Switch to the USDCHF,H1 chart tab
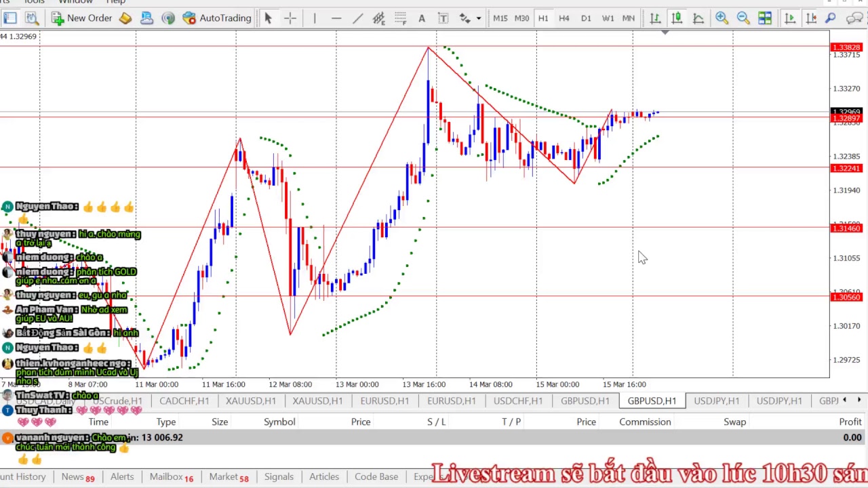 coord(517,401)
